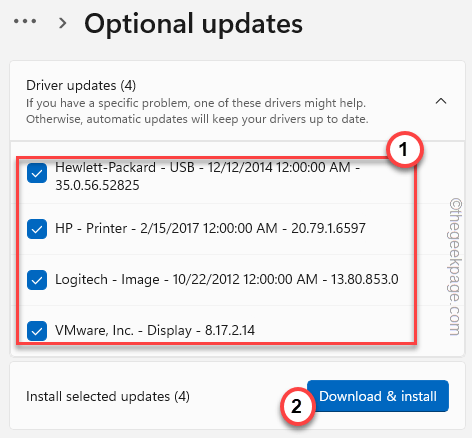Uncheck the HP Printer driver
The height and width of the screenshot is (438, 472).
coord(37,229)
